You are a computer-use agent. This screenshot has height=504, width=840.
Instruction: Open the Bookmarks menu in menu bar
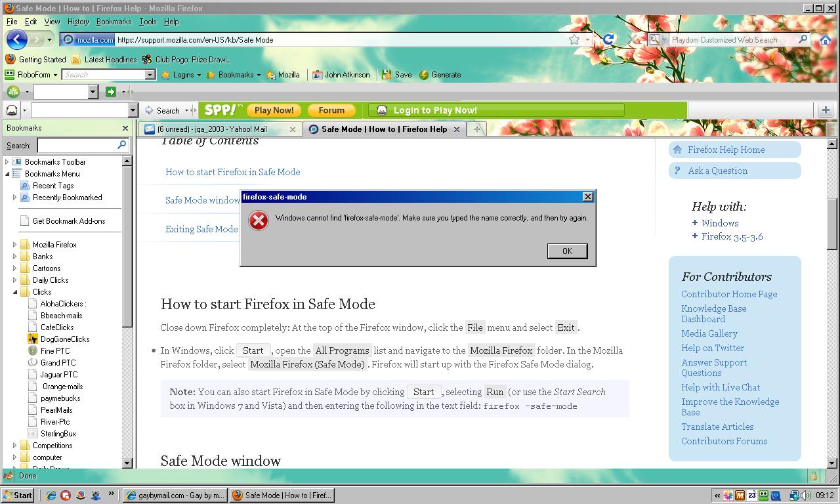pos(114,22)
